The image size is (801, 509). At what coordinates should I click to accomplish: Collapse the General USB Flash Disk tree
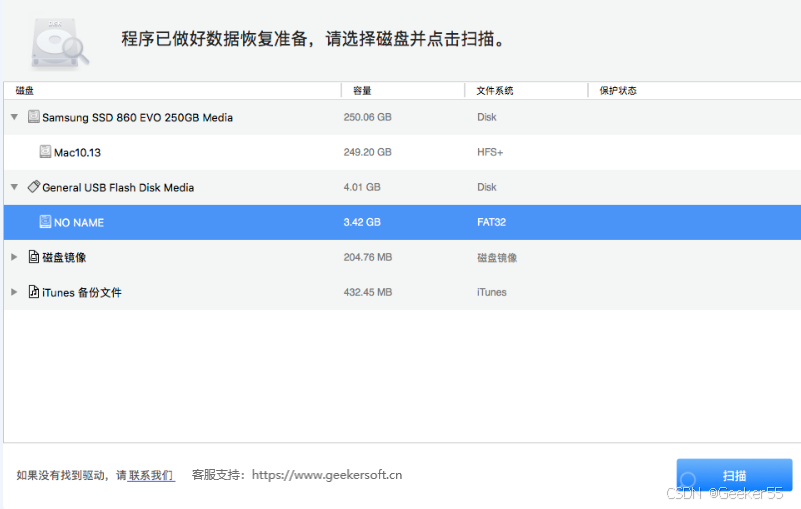(x=14, y=187)
